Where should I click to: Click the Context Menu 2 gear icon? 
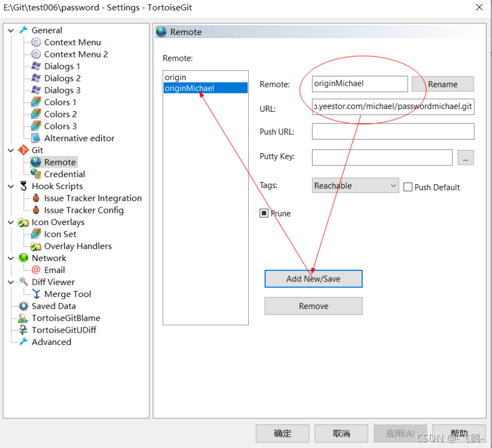click(x=36, y=54)
